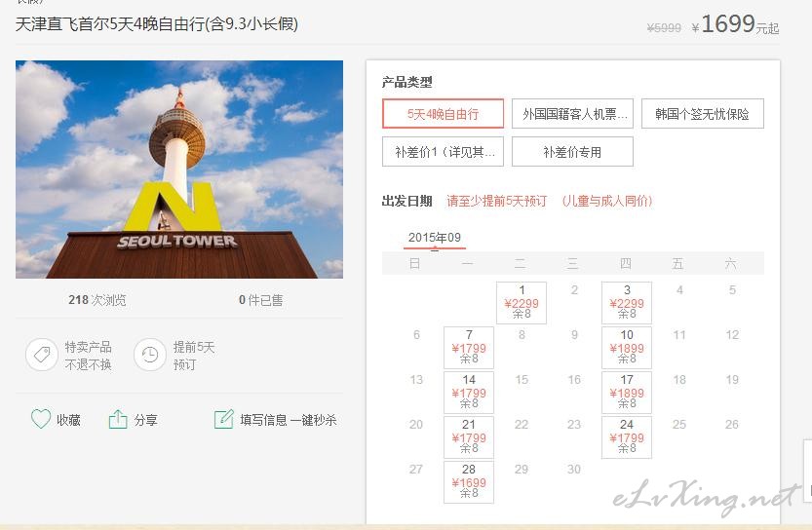This screenshot has height=530, width=812.
Task: Select 5天4晚自由行 product type
Action: click(443, 114)
